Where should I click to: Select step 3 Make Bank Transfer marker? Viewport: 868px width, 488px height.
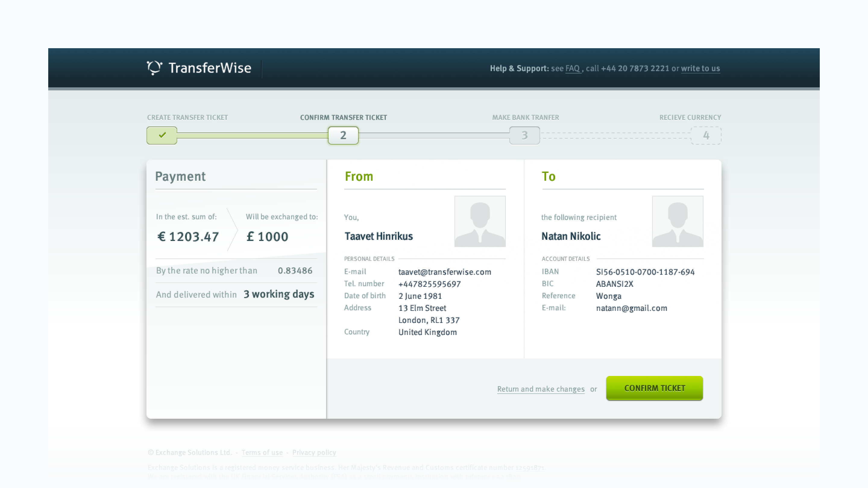tap(524, 135)
